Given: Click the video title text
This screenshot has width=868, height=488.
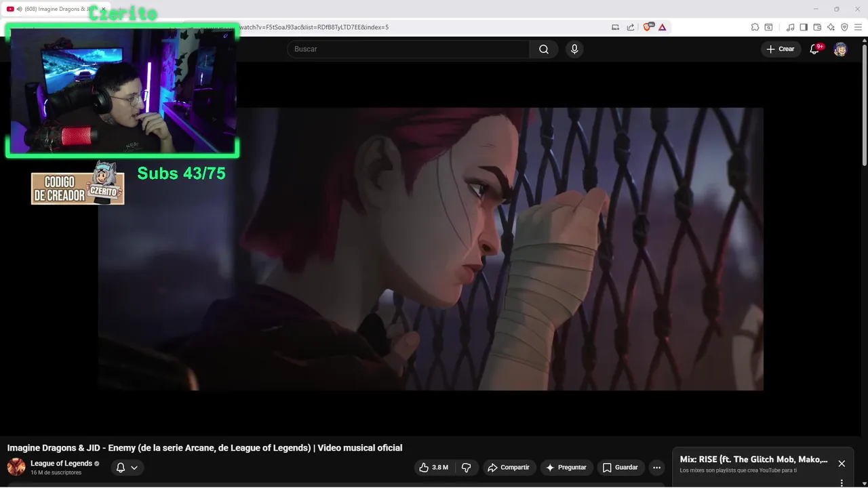Looking at the screenshot, I should (205, 448).
